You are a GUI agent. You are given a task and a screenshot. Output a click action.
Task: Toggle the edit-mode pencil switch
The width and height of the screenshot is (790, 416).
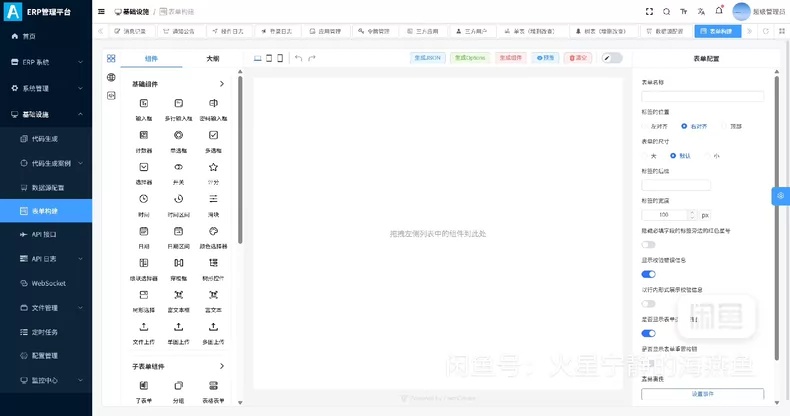click(x=612, y=58)
